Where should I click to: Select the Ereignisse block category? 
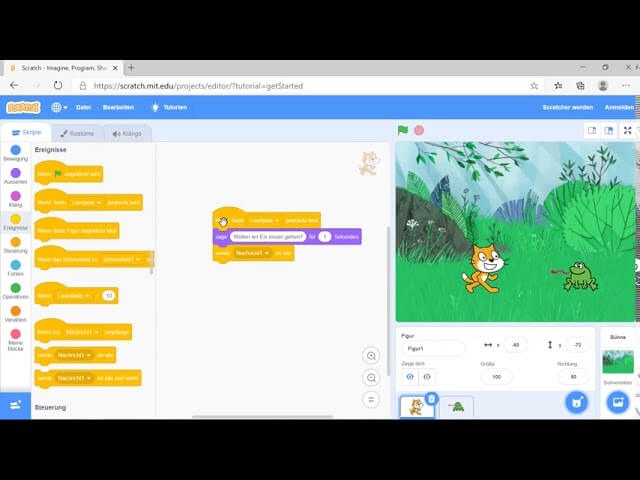pyautogui.click(x=16, y=222)
